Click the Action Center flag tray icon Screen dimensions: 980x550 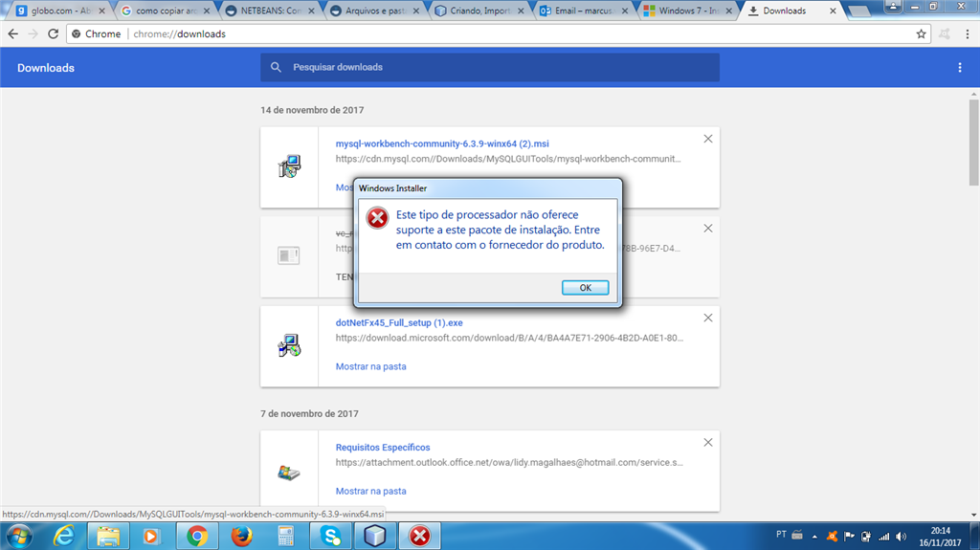coord(850,537)
